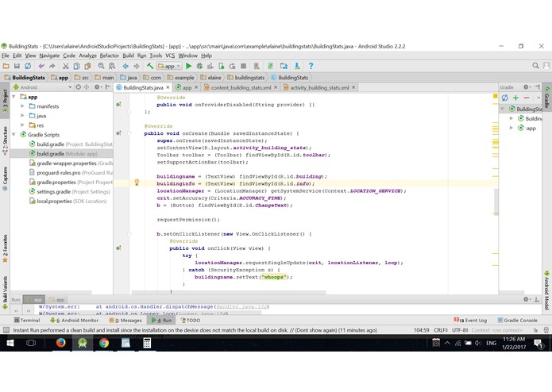Open Firefox from the Windows taskbar

pos(60,343)
